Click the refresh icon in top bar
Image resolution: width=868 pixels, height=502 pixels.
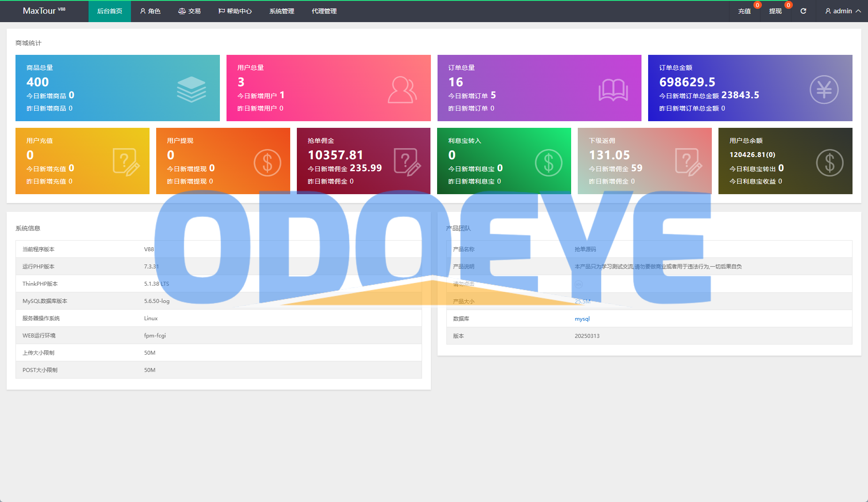tap(803, 11)
